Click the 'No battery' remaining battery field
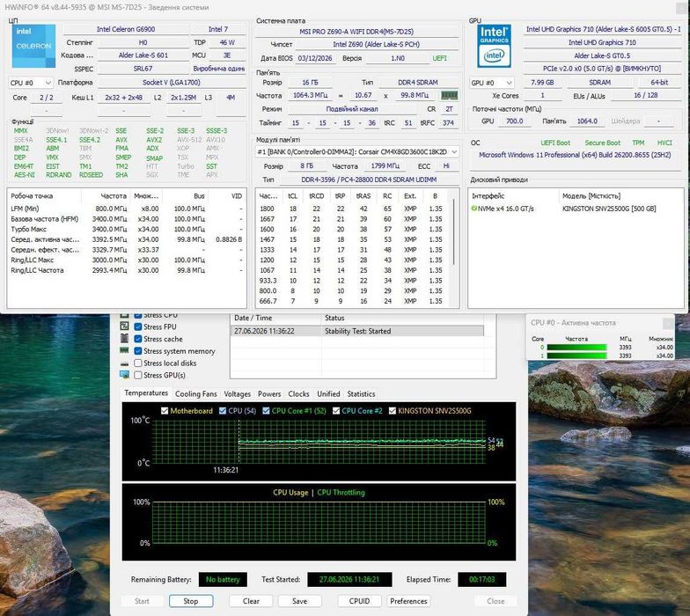Viewport: 690px width, 616px height. coord(224,580)
